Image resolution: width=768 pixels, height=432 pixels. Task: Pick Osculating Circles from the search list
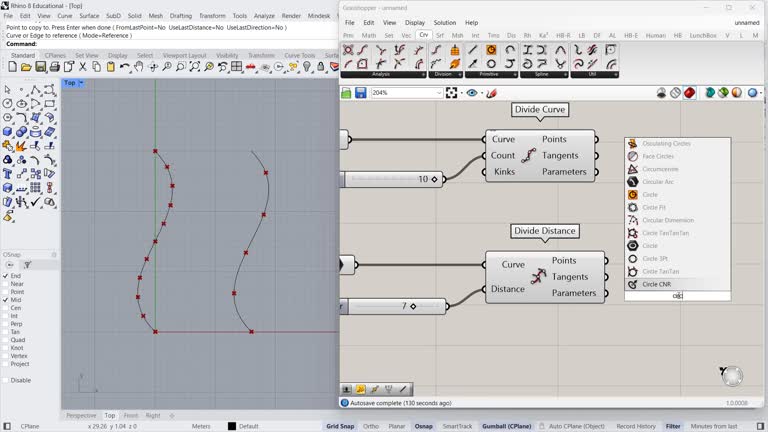(666, 144)
